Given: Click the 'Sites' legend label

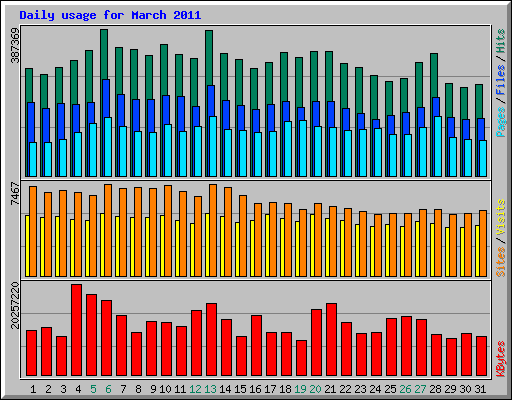Looking at the screenshot, I should pos(501,262).
